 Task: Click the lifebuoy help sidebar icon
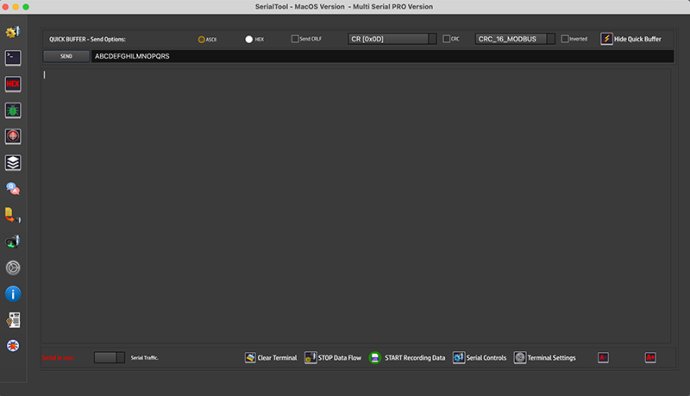point(13,346)
